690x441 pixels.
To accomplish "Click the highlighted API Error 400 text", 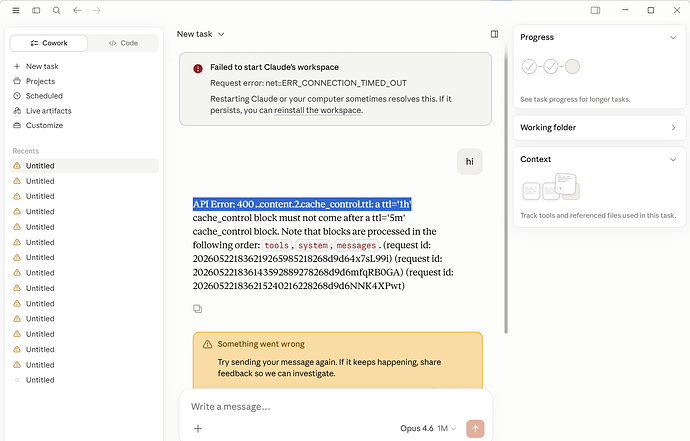I will (302, 204).
